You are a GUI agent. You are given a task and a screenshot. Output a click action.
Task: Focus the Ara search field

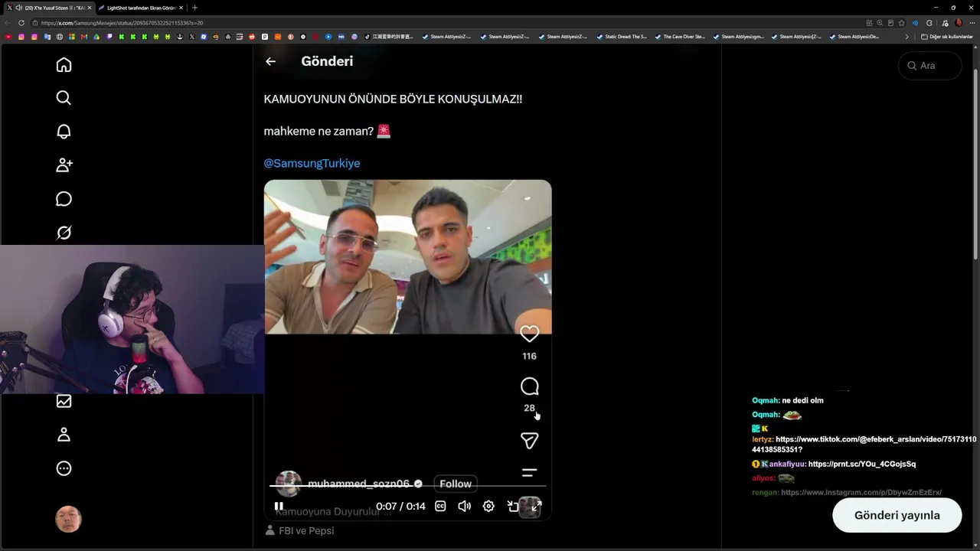(929, 66)
